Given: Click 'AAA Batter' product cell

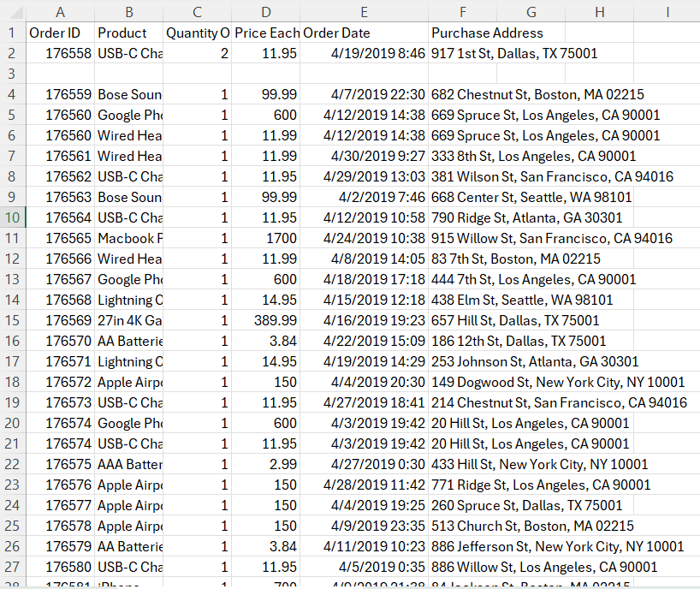Looking at the screenshot, I should (129, 464).
